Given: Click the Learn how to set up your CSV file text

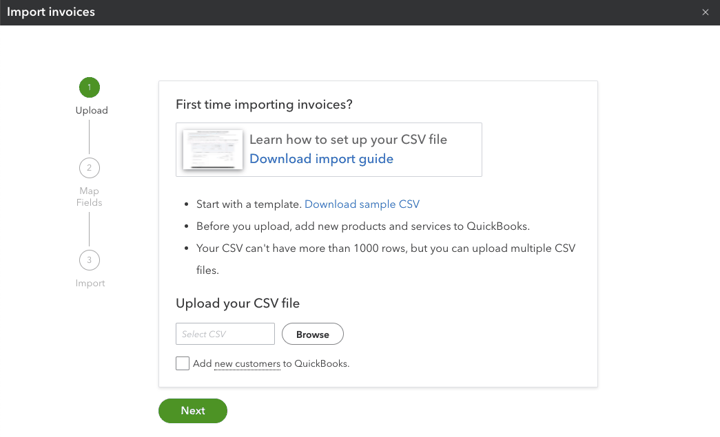Looking at the screenshot, I should point(348,140).
